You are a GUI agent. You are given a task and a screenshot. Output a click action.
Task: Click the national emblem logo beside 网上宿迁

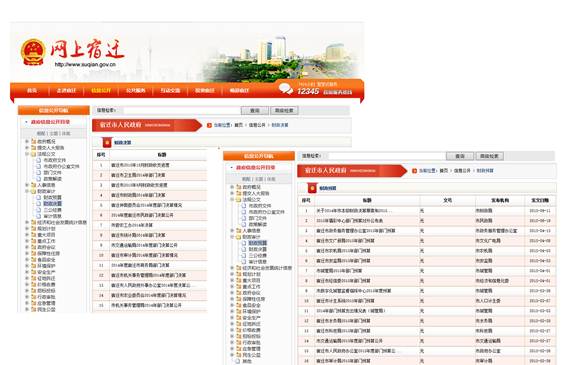tap(33, 53)
